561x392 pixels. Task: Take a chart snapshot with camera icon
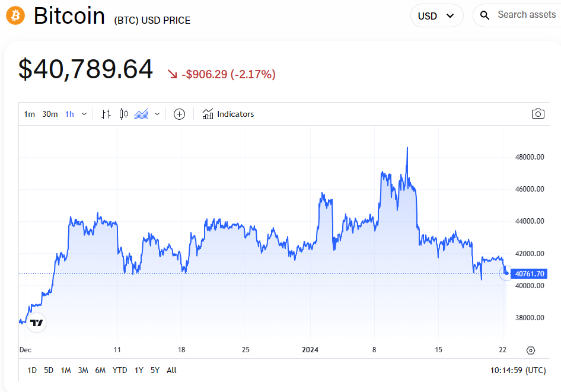pos(538,114)
